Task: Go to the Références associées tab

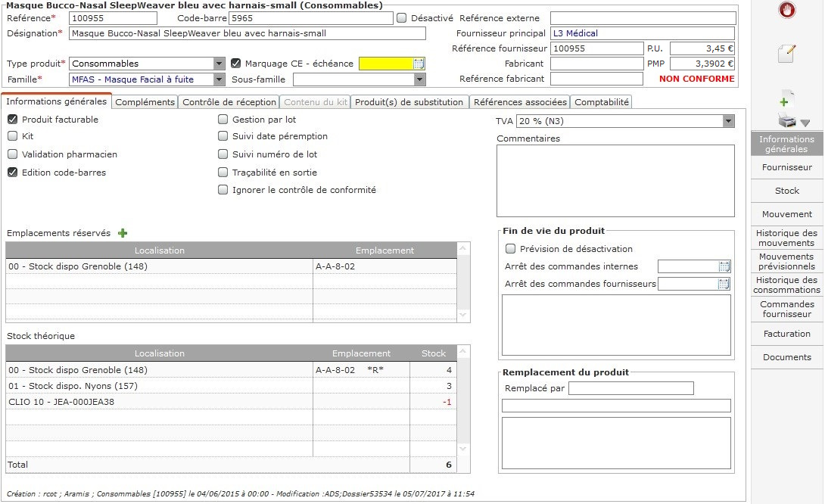Action: [520, 102]
